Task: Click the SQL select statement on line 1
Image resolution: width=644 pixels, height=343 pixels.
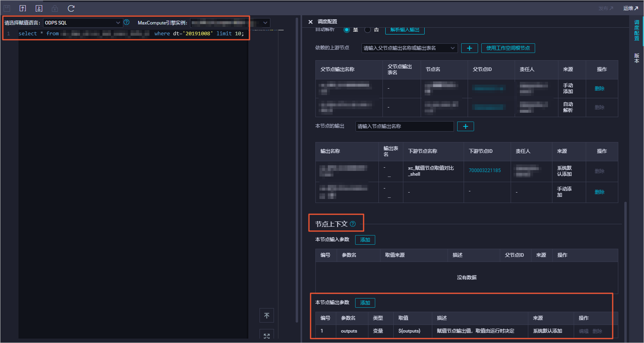Action: coord(131,34)
